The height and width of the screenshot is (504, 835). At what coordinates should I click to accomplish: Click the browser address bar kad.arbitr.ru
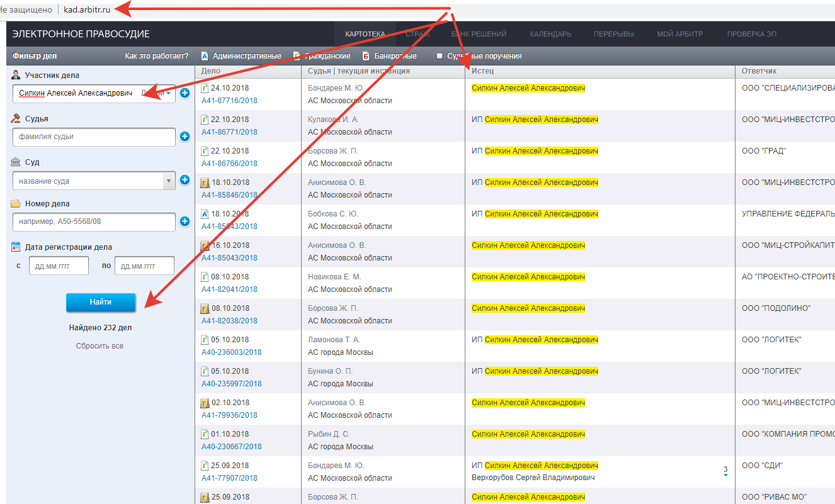[x=87, y=9]
